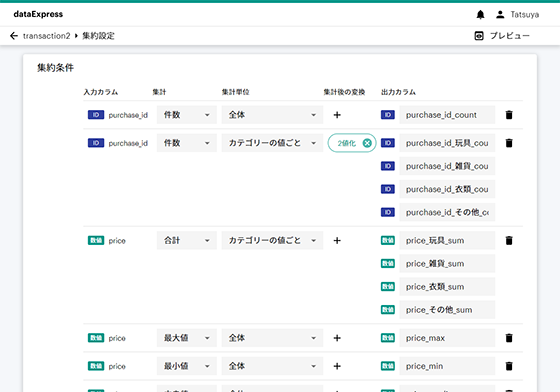Open the プレビュー preview
The width and height of the screenshot is (560, 392).
tap(502, 36)
